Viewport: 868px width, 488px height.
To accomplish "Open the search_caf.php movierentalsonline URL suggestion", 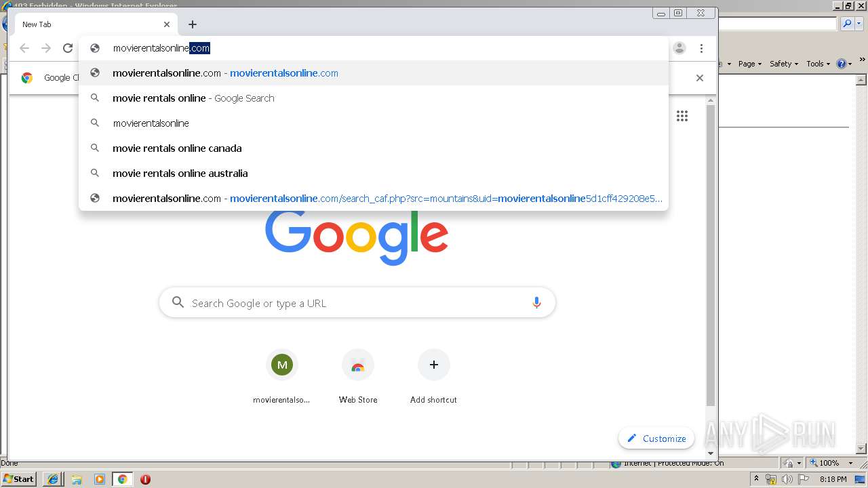I will click(374, 199).
